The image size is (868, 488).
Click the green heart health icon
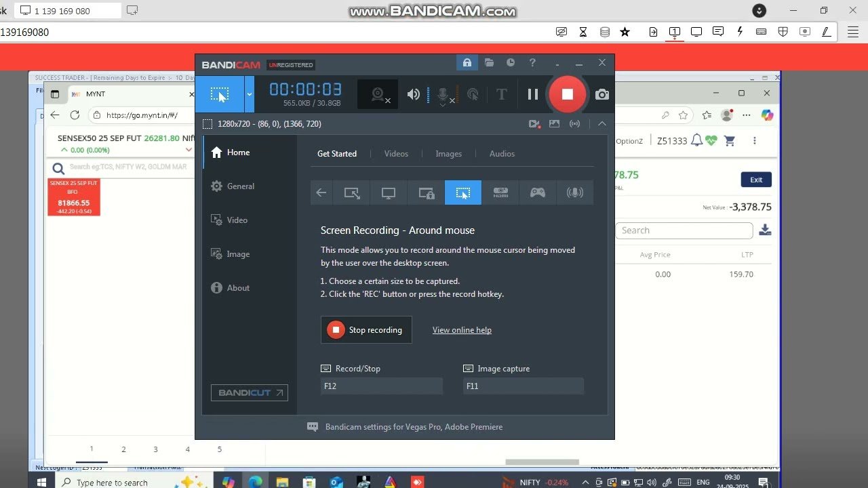(711, 141)
